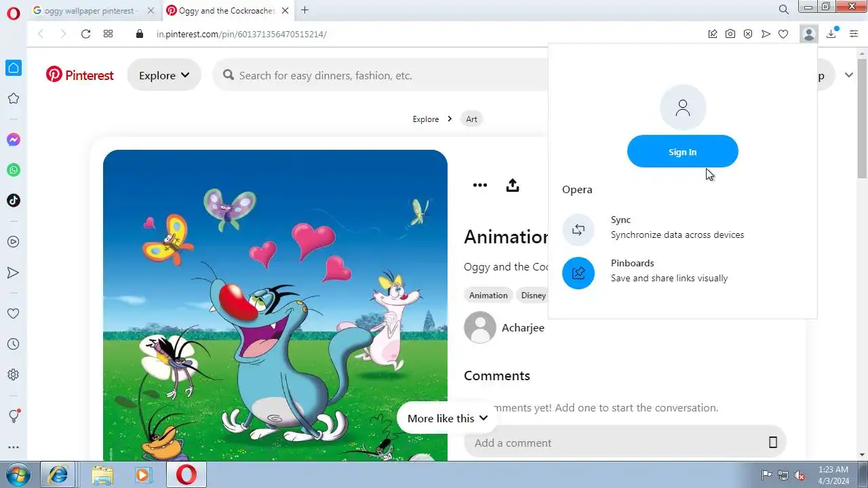Screen dimensions: 868x488
Task: Toggle the profile account icon
Action: point(808,34)
